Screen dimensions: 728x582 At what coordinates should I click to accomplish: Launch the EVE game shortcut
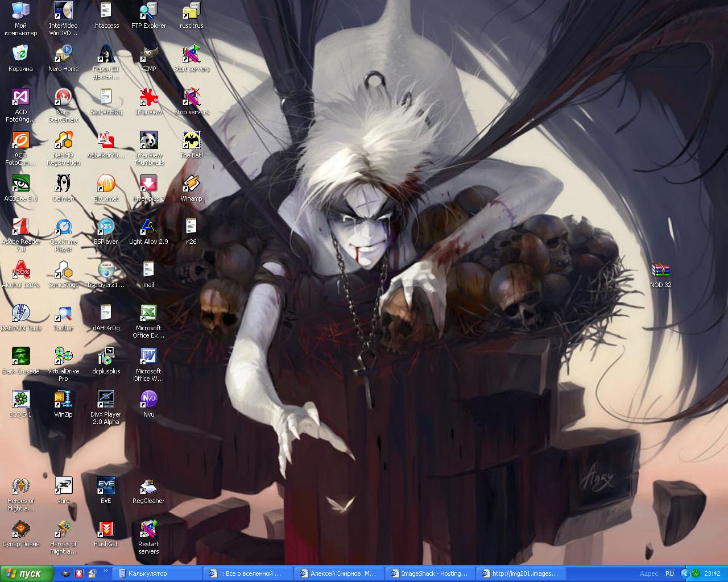point(106,490)
